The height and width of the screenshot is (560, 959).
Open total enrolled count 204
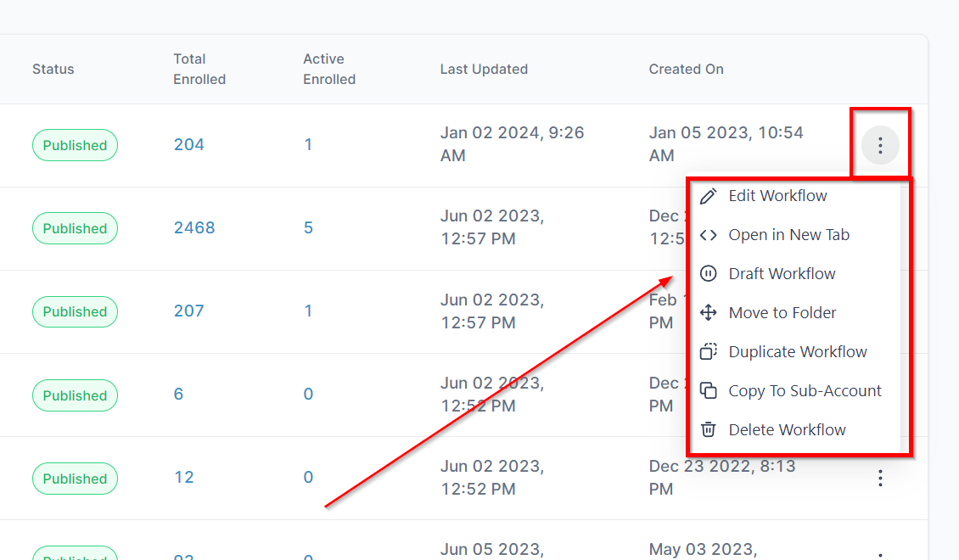coord(189,145)
